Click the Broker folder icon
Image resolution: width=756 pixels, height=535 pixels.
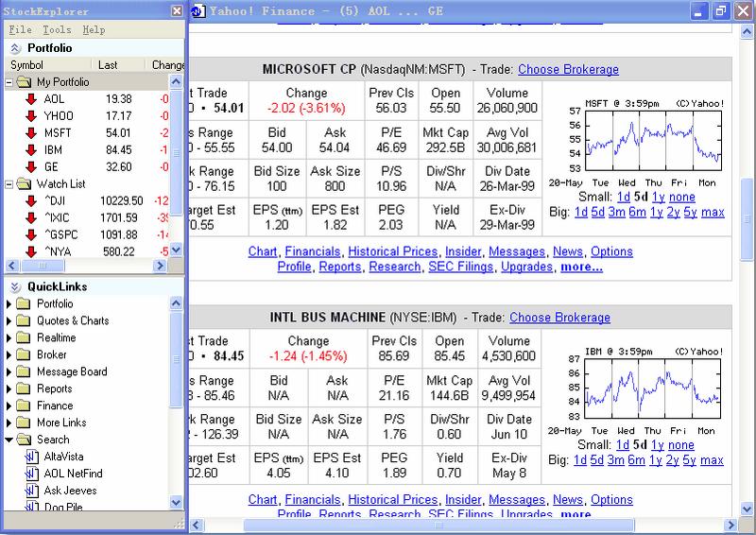tap(23, 354)
